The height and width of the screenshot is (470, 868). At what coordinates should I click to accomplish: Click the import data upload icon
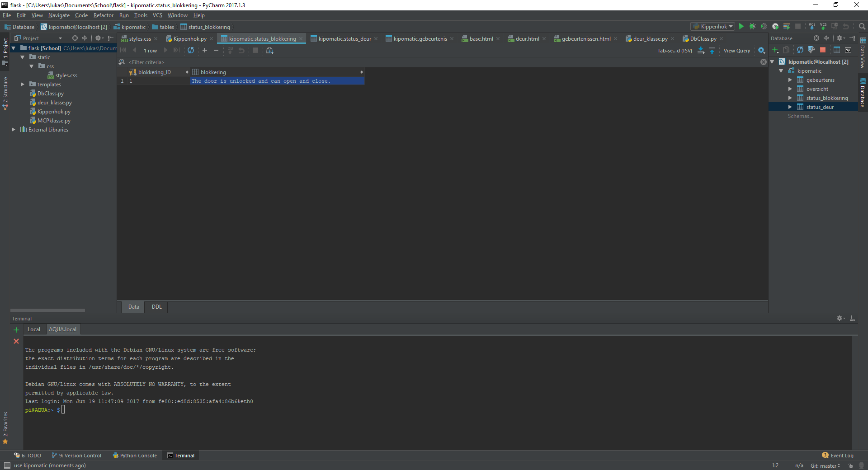click(712, 50)
